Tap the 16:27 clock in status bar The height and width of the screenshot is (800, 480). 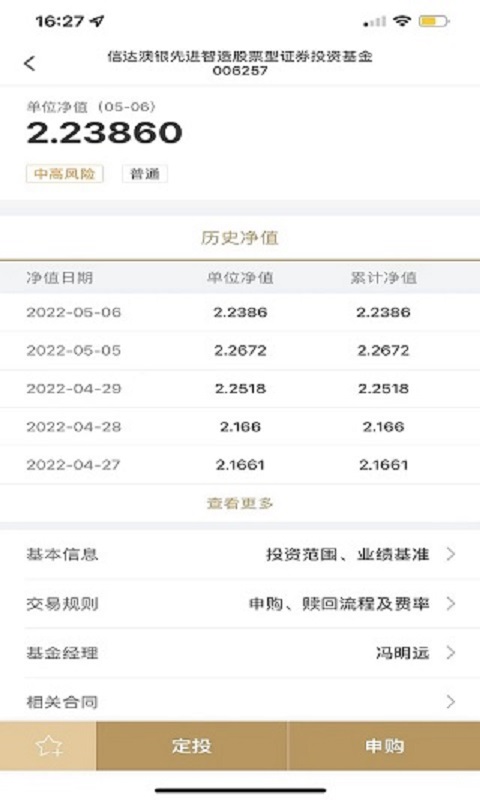tap(59, 21)
